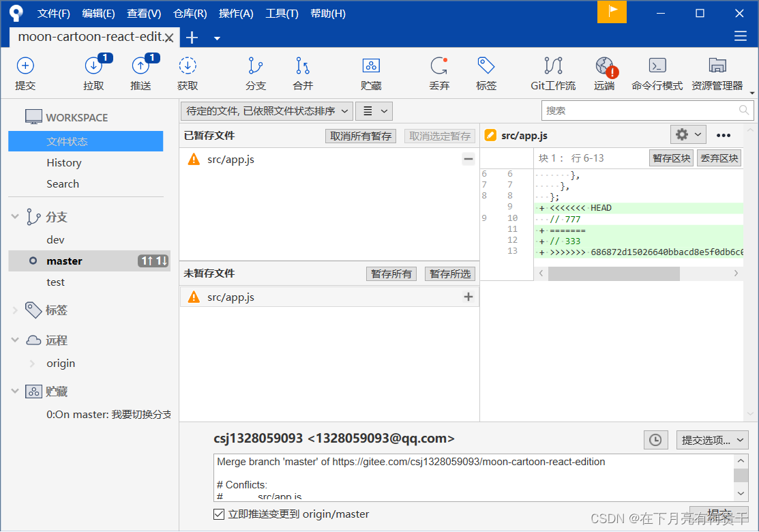Click the Remote (远端) toolbar icon
This screenshot has height=532, width=759.
coord(605,74)
